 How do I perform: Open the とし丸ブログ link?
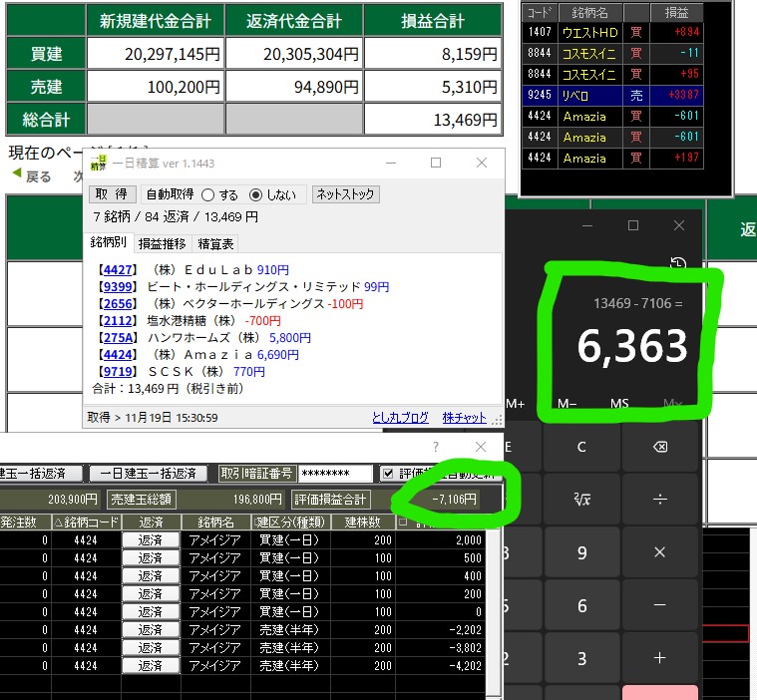click(400, 418)
